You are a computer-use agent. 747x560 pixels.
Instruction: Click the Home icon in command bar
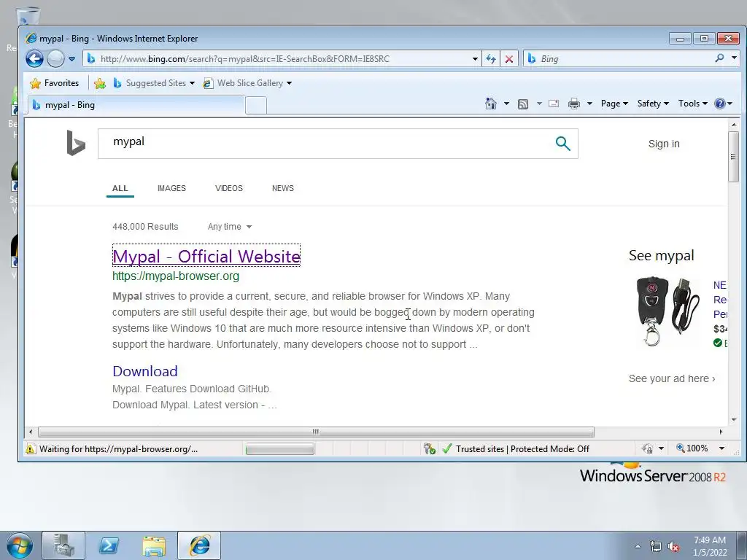(x=491, y=104)
